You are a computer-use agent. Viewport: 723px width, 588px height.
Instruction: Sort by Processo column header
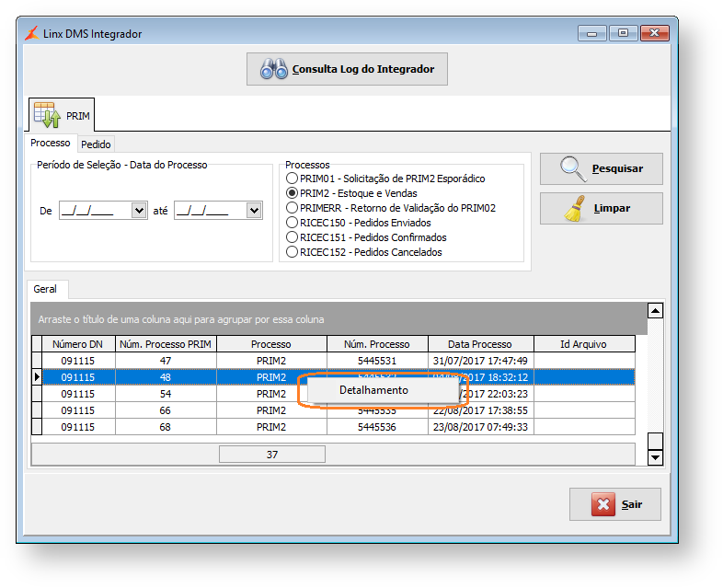tap(271, 344)
